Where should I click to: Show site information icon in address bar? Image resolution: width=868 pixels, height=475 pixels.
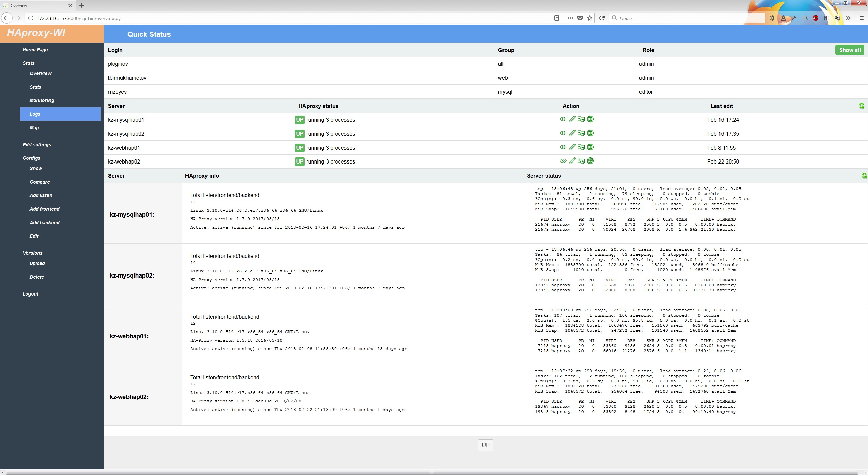31,18
